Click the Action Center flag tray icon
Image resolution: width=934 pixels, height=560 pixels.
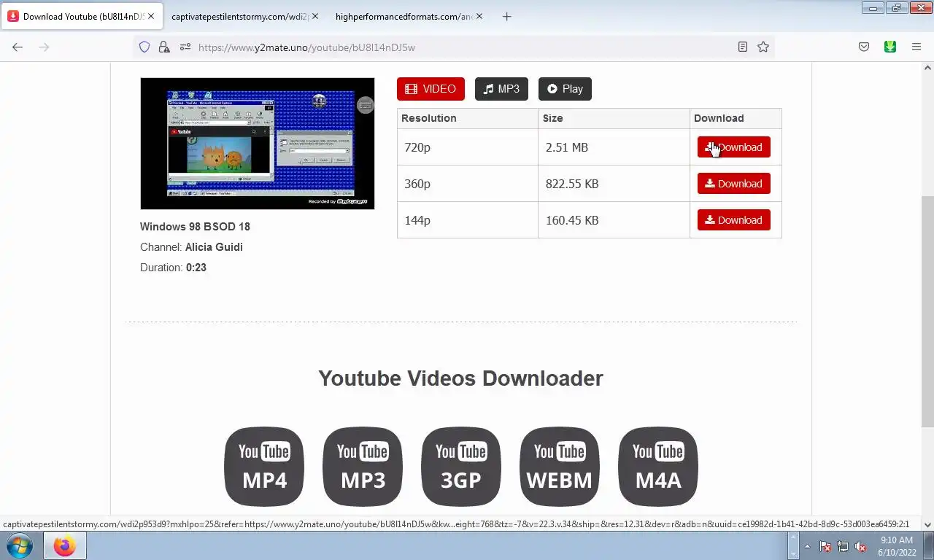pos(825,546)
